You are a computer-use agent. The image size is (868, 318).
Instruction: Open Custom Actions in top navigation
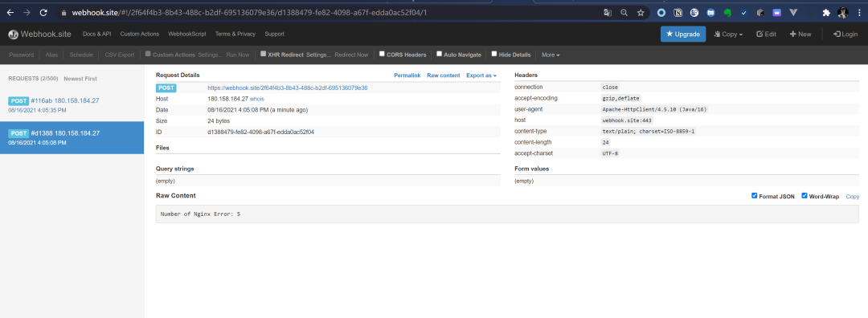[x=140, y=34]
